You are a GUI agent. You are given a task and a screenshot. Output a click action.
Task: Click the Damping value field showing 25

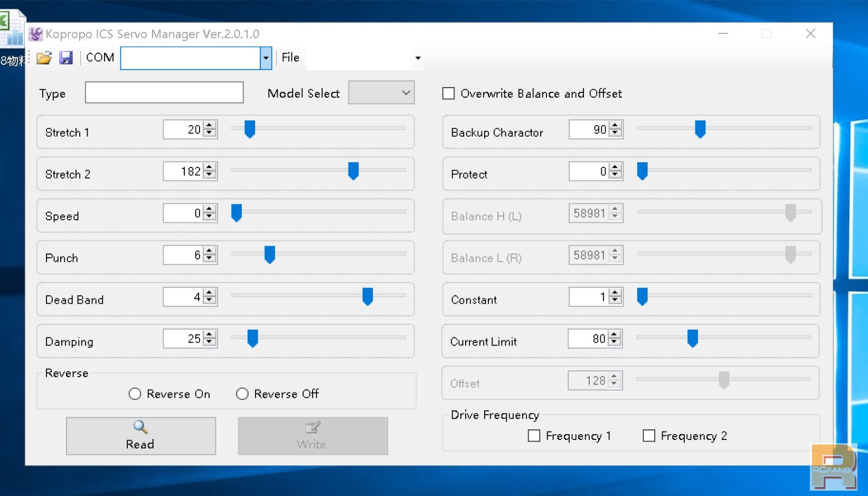point(184,339)
